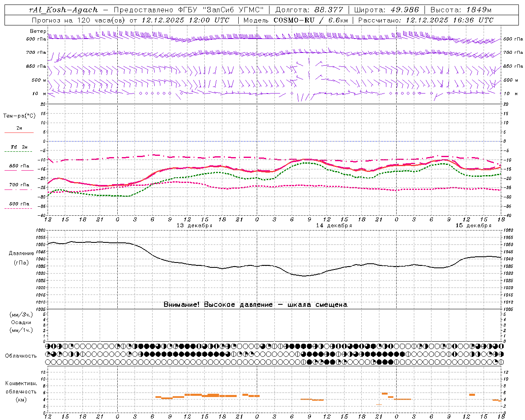Click the station name rAl_Kosh-Agach

(x=64, y=10)
